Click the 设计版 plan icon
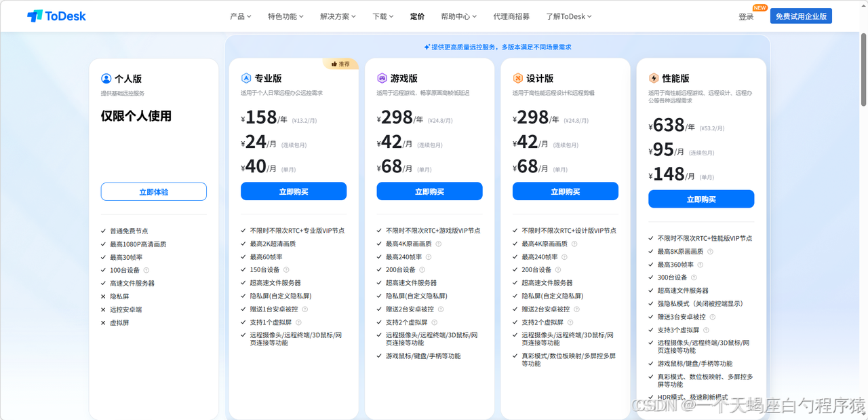 517,78
